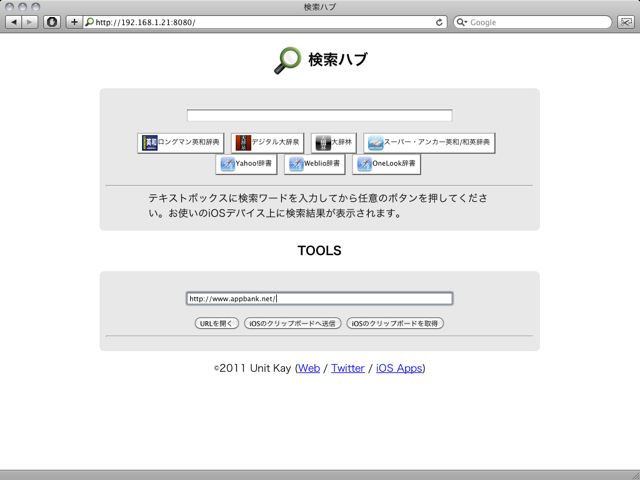This screenshot has height=480, width=640.
Task: Open the Web link in the footer
Action: pyautogui.click(x=309, y=368)
